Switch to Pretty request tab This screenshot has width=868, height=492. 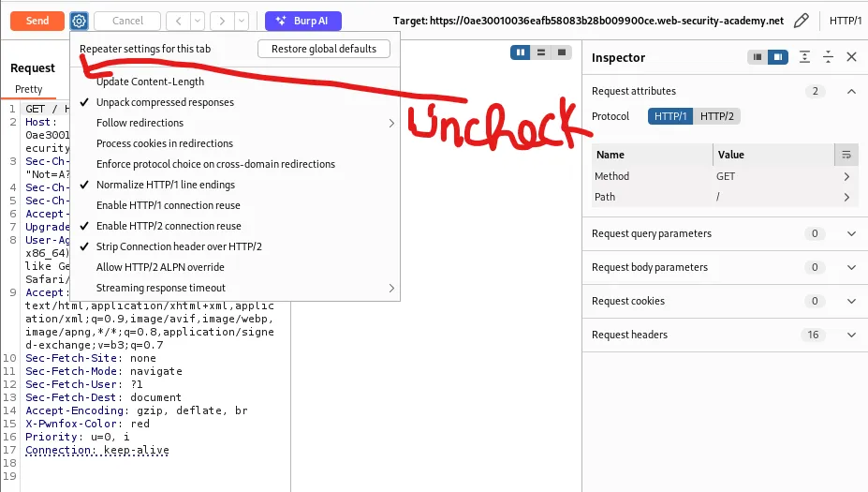[x=29, y=89]
